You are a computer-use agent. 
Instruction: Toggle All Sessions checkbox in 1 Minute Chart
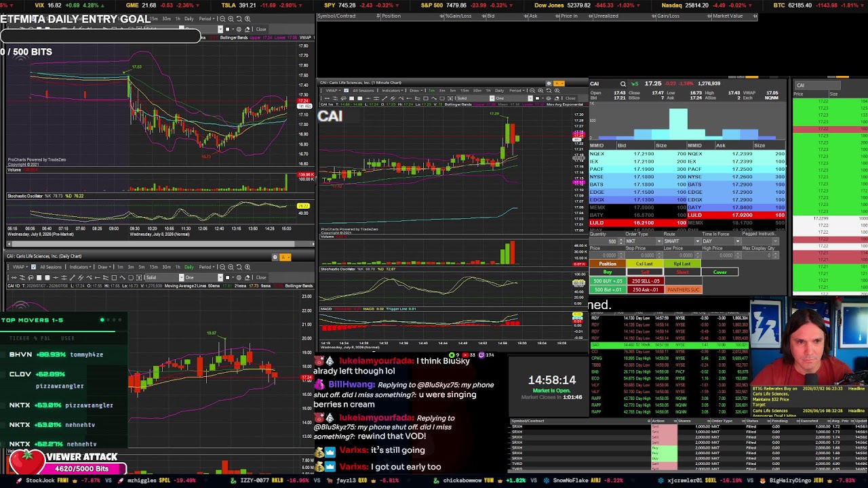[x=346, y=91]
